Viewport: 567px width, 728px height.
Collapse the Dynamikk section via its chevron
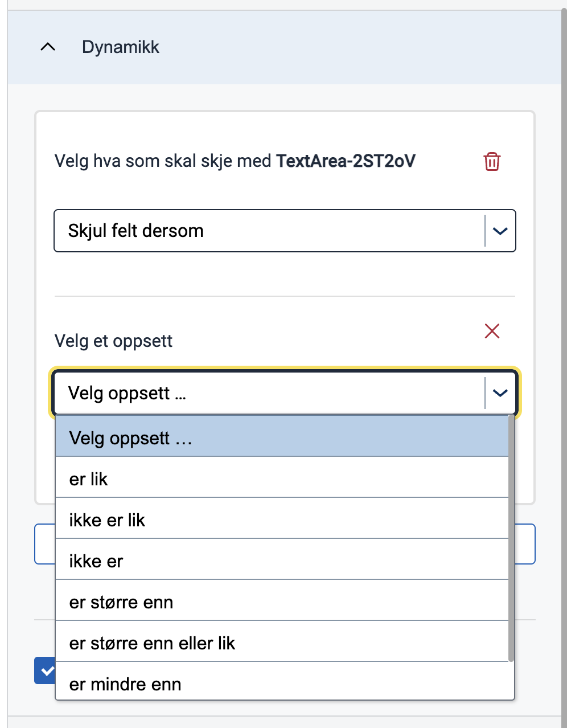(x=48, y=47)
